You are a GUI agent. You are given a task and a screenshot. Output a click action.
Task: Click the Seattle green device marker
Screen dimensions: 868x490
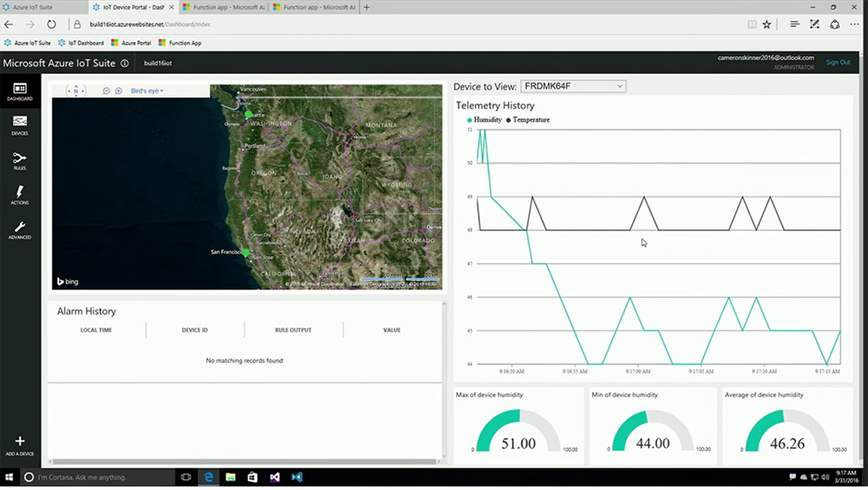(x=248, y=114)
